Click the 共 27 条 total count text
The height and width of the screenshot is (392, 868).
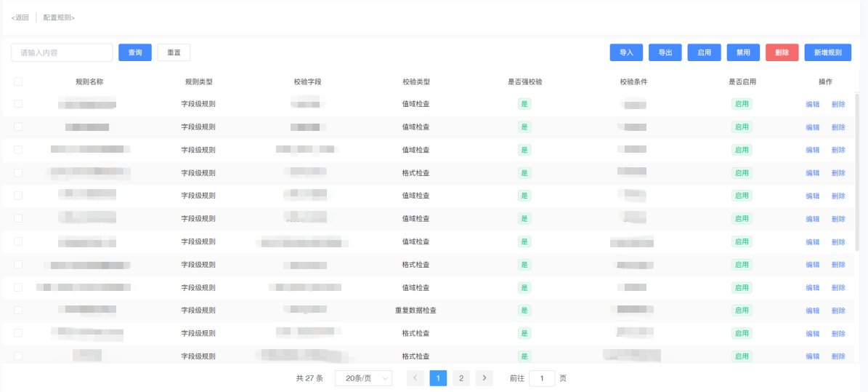coord(309,378)
